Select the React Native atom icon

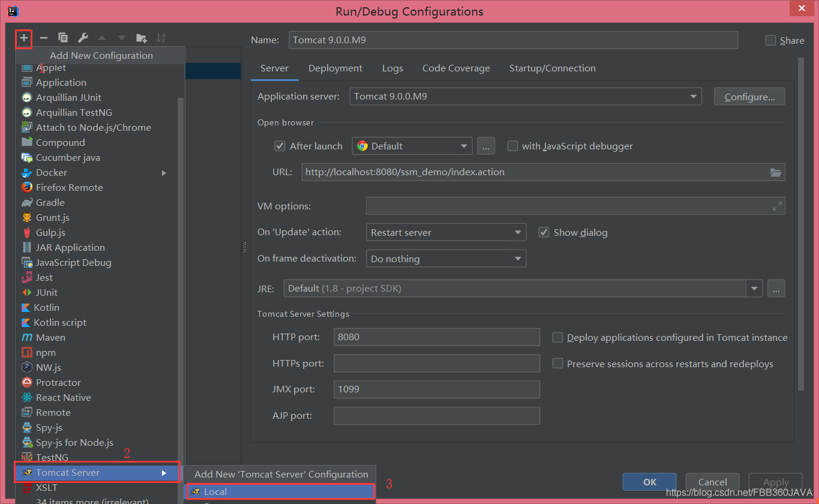26,397
